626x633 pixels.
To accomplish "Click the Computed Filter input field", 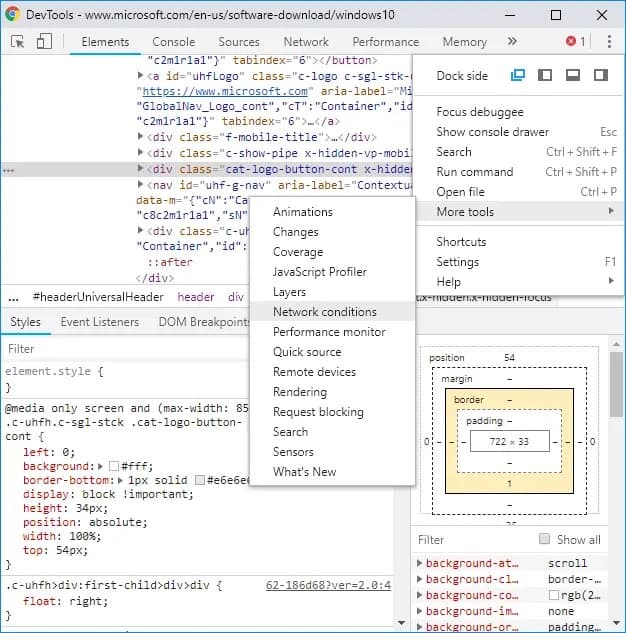I will pos(476,539).
